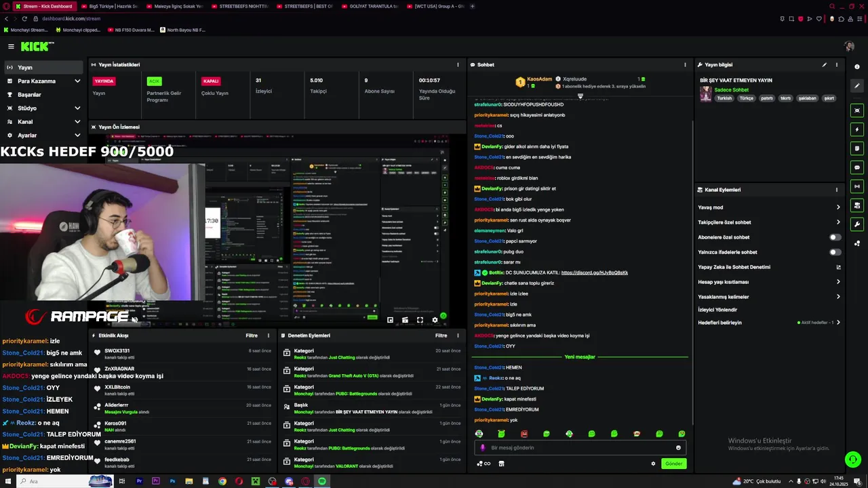Open Filtre in Denetim Eylemleri panel
Screen dimensions: 868x488
(441, 335)
